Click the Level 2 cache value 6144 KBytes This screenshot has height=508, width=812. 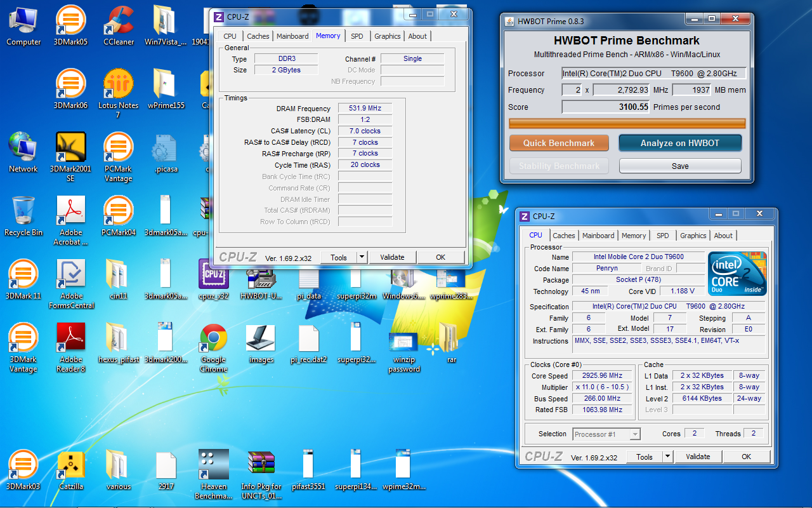[x=702, y=398]
